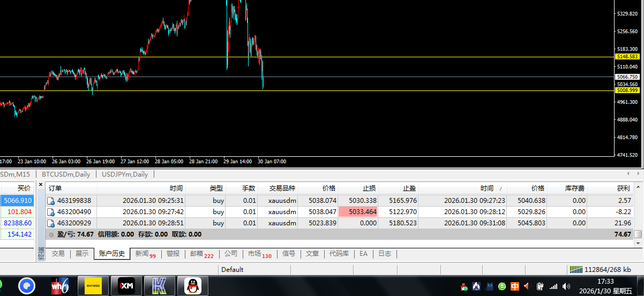Switch to the 交易 tab

point(58,254)
